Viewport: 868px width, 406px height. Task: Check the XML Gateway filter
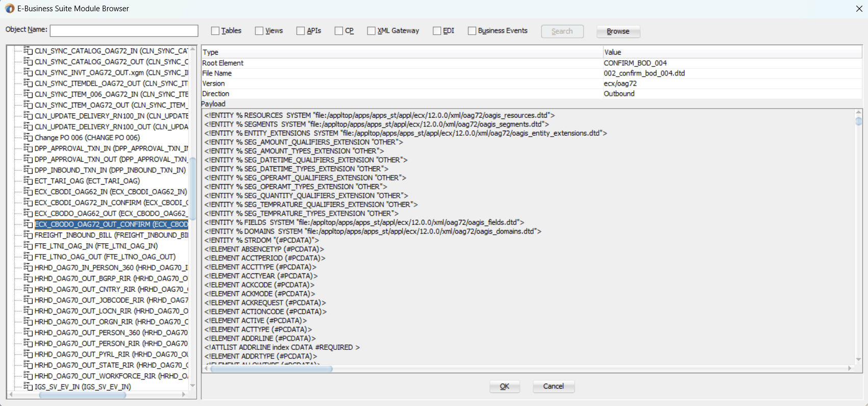371,31
